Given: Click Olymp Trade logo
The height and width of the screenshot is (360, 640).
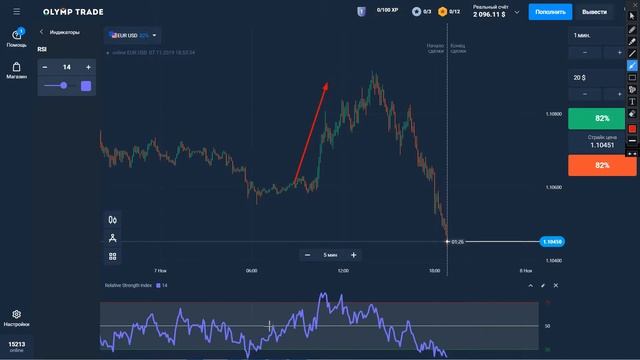Looking at the screenshot, I should [x=73, y=12].
